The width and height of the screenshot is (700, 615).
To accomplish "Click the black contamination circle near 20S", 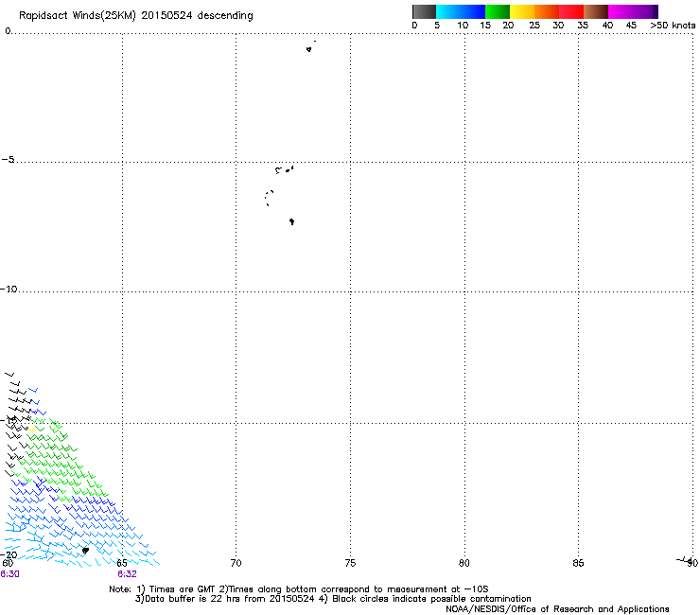I will click(86, 551).
